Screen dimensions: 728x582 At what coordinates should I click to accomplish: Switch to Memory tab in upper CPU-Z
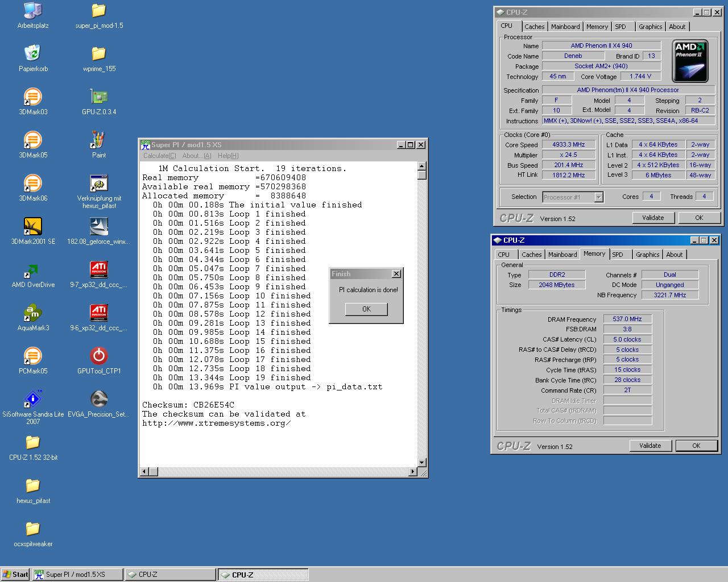click(x=597, y=27)
